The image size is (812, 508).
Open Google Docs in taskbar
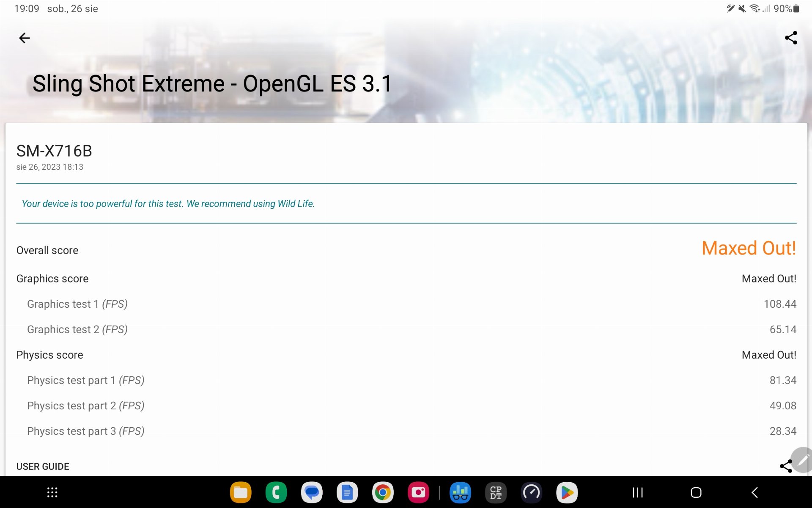(x=347, y=492)
